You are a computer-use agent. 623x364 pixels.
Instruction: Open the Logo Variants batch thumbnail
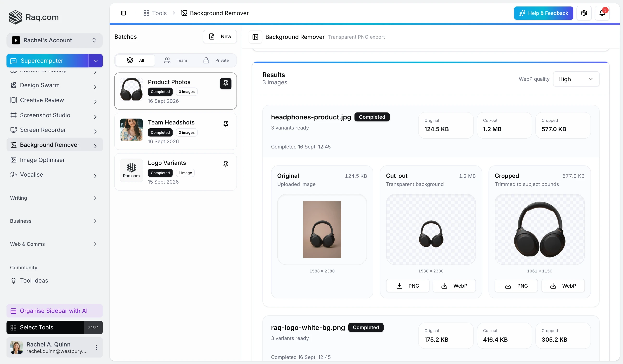pos(131,170)
